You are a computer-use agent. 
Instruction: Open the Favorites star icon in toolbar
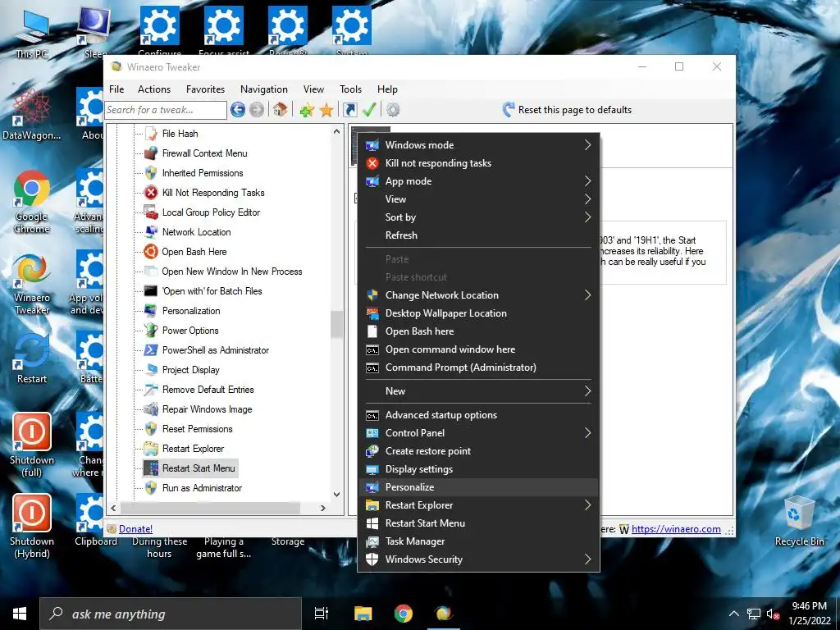tap(326, 111)
